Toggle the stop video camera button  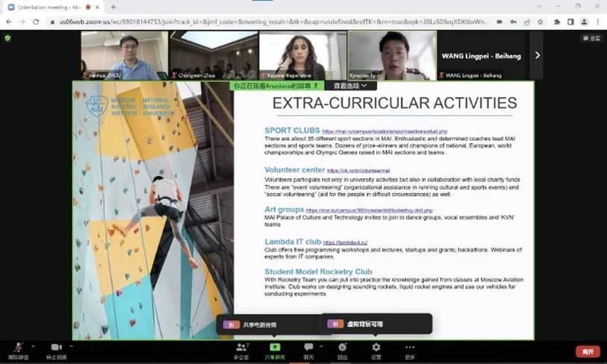pos(56,348)
